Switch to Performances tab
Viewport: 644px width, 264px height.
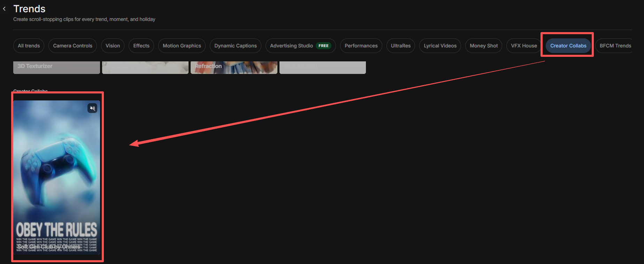coord(361,46)
